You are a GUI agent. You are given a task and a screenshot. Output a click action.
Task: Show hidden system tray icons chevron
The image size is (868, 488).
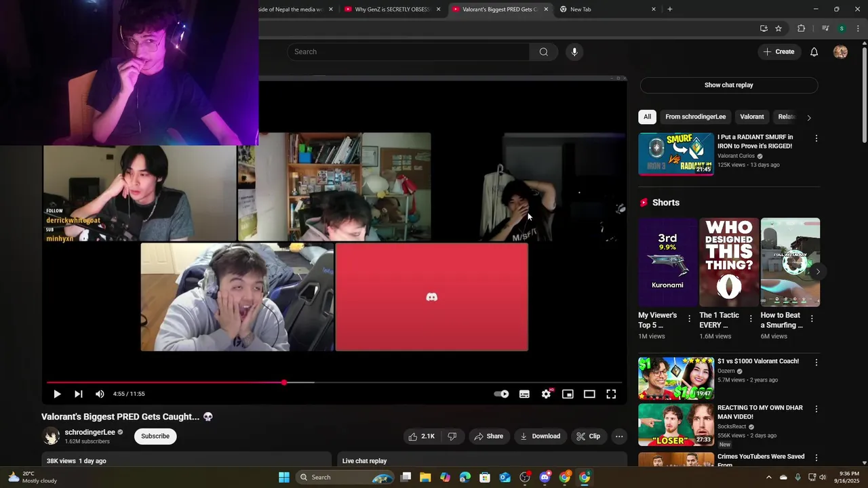point(768,477)
